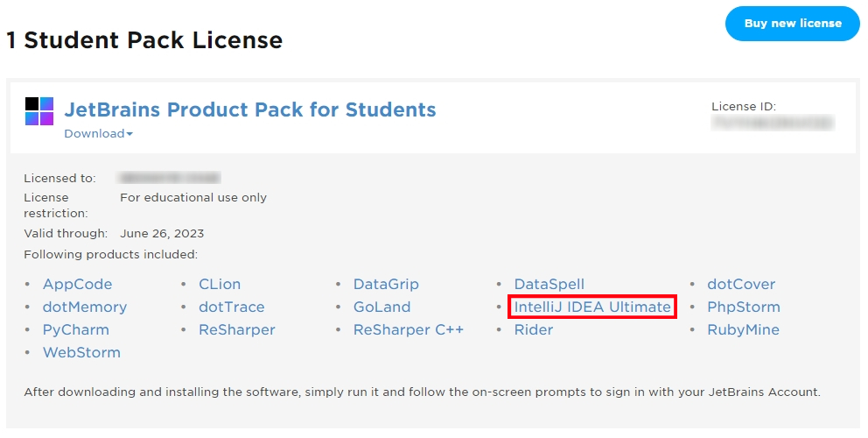Open the ReSharper product link
This screenshot has height=438, width=868.
tap(237, 329)
